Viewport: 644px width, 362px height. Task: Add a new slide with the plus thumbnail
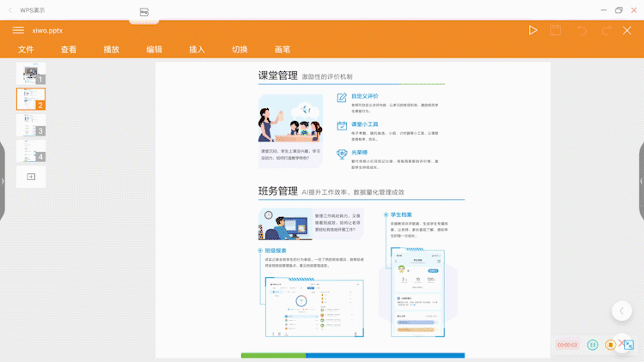tap(31, 177)
